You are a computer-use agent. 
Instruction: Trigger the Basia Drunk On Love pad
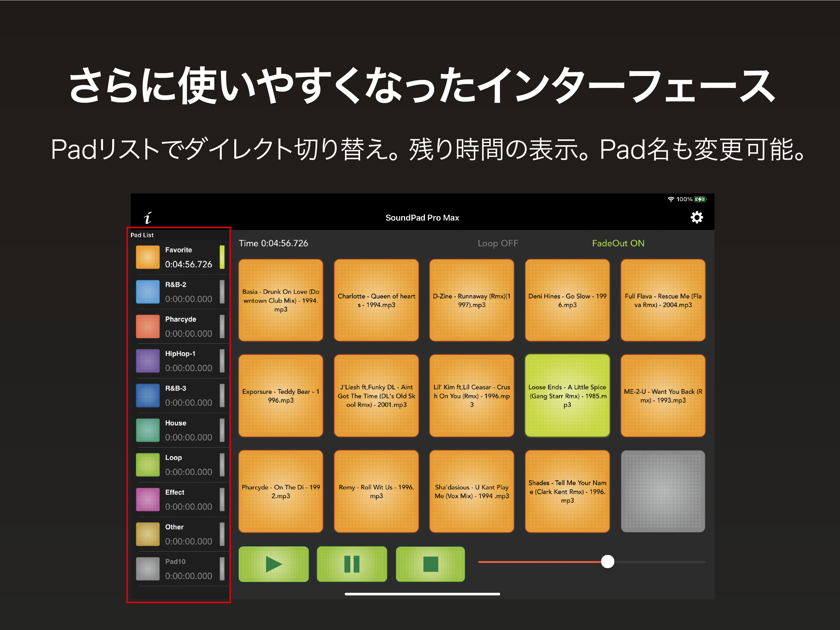click(281, 300)
